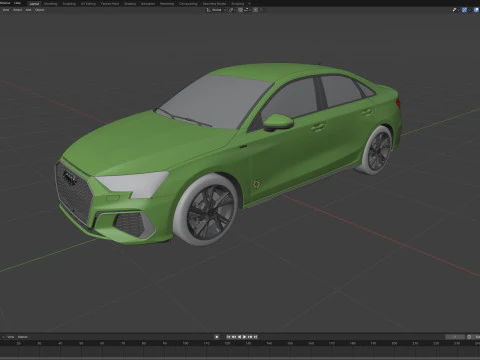480x360 pixels.
Task: Jump to the last frame
Action: click(x=255, y=337)
